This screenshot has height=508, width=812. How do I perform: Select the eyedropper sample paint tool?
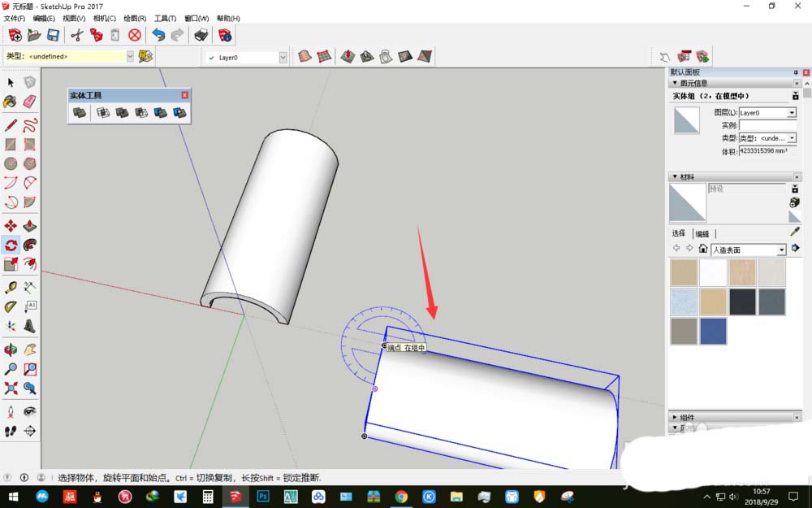pos(795,232)
